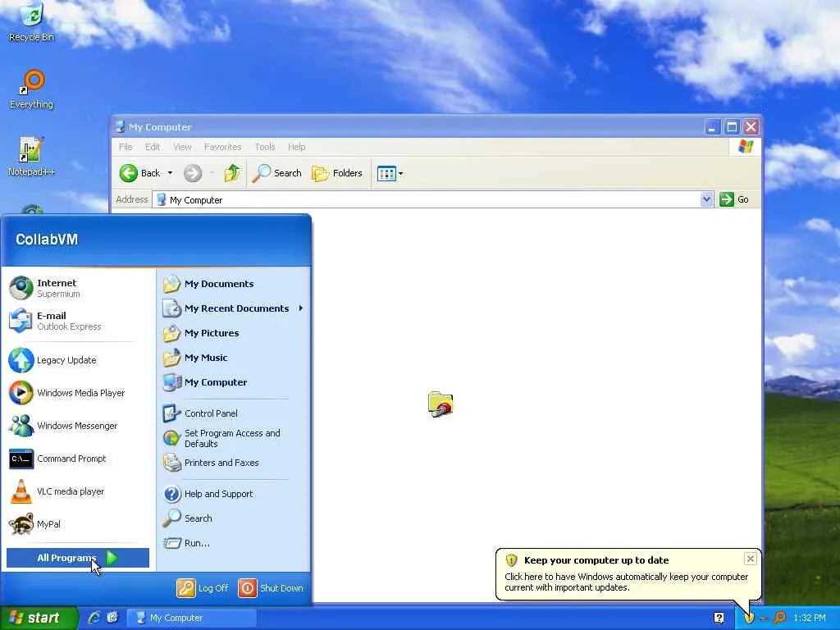The height and width of the screenshot is (630, 840).
Task: Click the second quick launch icon
Action: tap(112, 618)
